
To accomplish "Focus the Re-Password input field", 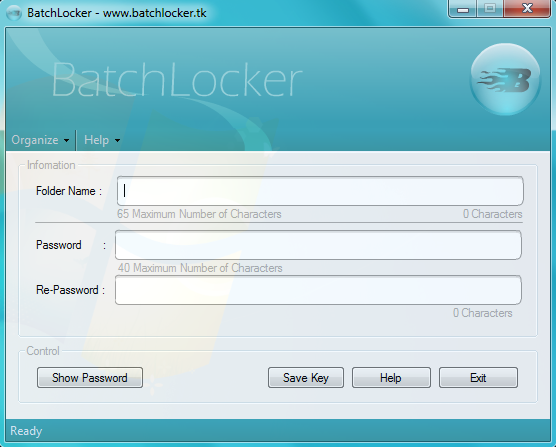I will click(x=318, y=290).
